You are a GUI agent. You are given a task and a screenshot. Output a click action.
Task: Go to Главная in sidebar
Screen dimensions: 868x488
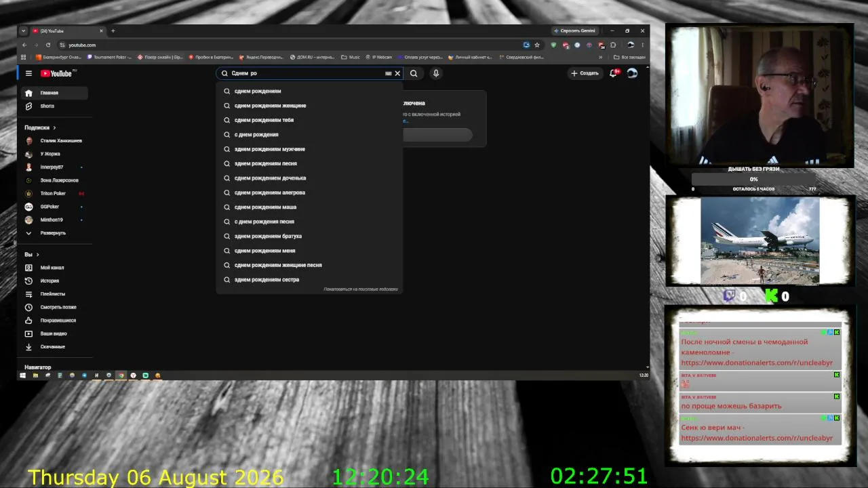point(54,93)
